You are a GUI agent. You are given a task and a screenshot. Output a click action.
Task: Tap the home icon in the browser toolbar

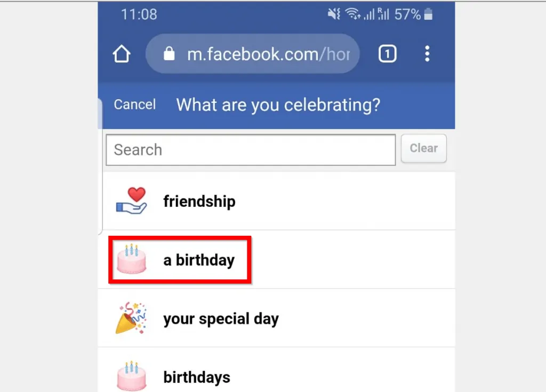tap(121, 53)
